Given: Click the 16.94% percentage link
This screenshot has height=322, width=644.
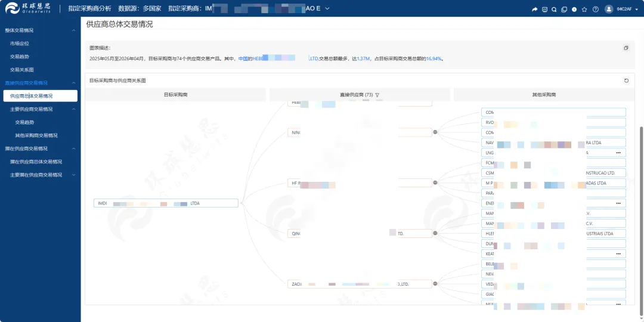Looking at the screenshot, I should point(434,58).
